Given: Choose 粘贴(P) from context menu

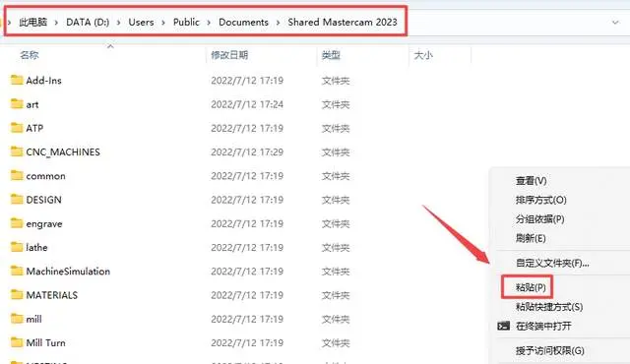Looking at the screenshot, I should [x=531, y=287].
